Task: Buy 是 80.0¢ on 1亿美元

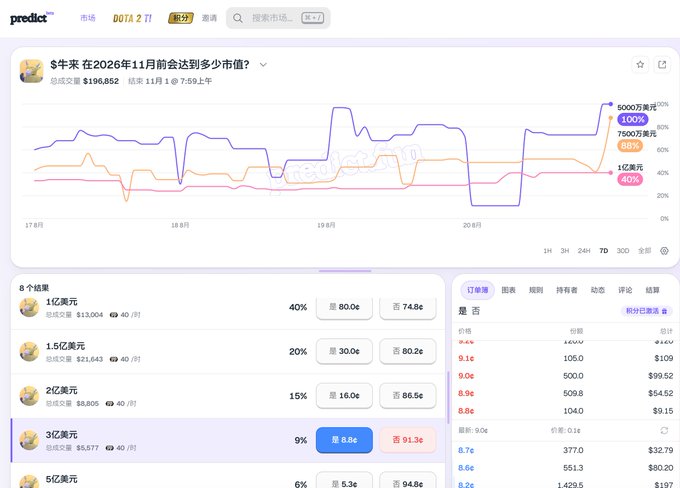Action: pyautogui.click(x=344, y=307)
